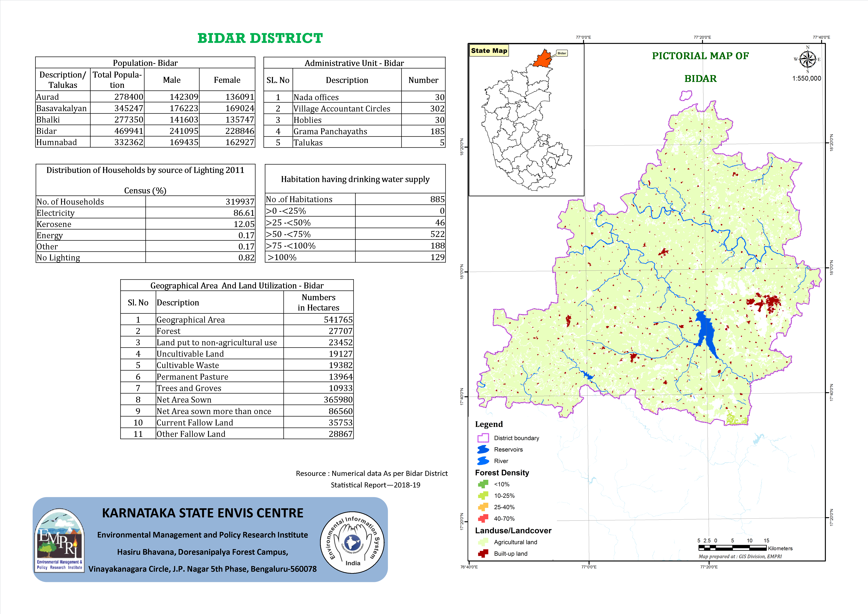Click the >100% habitation value 129

(437, 257)
